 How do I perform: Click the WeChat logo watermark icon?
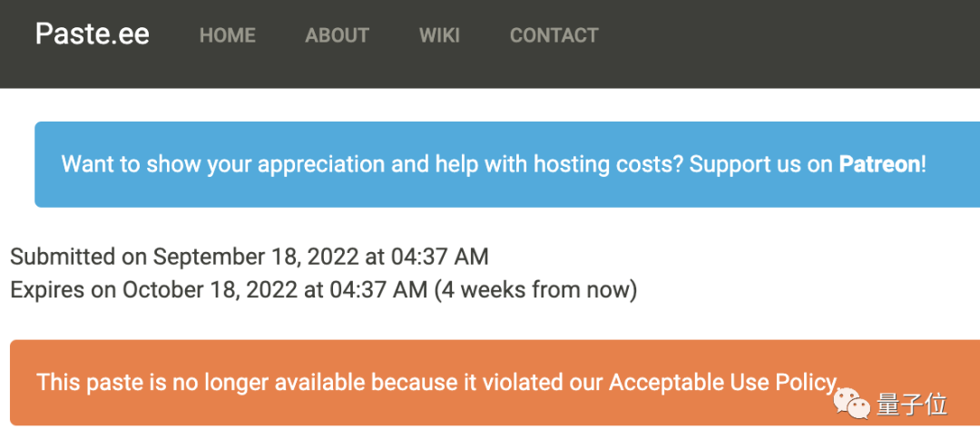[x=850, y=404]
